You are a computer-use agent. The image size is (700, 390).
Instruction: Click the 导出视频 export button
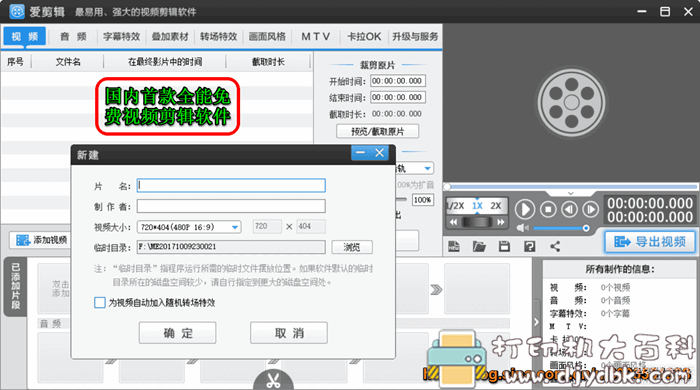[650, 242]
